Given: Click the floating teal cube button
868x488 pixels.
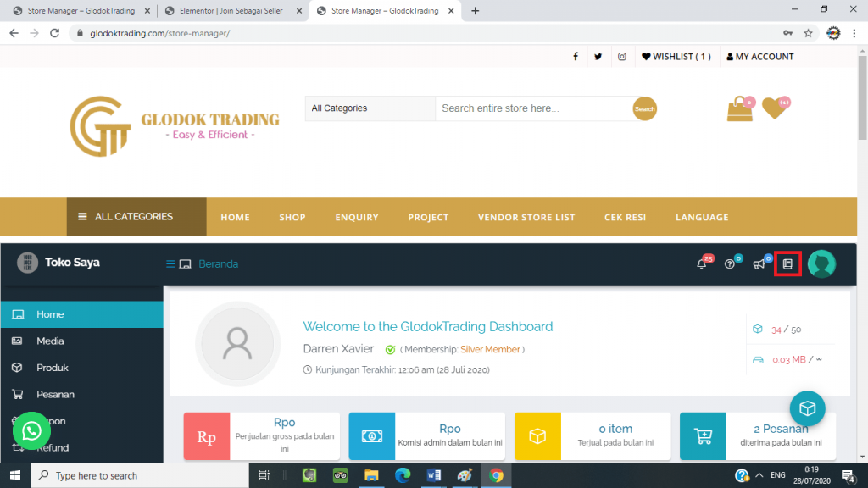Looking at the screenshot, I should (807, 409).
